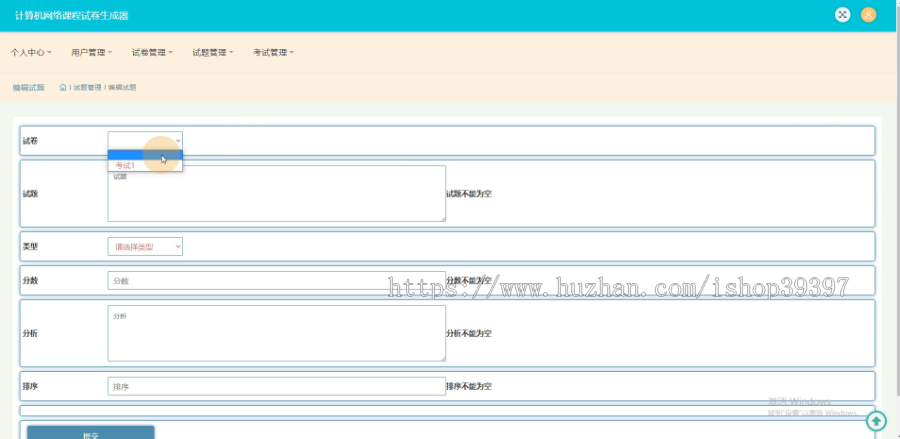The image size is (900, 439).
Task: Open the 请选择类型 dropdown
Action: tap(145, 246)
